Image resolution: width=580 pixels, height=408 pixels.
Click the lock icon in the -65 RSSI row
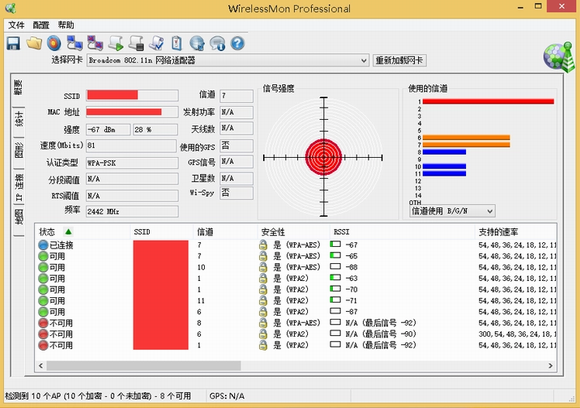coord(263,256)
